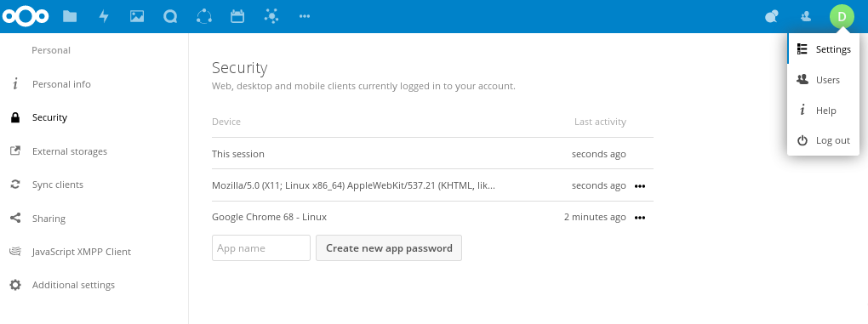
Task: Click Create new app password button
Action: tap(389, 247)
